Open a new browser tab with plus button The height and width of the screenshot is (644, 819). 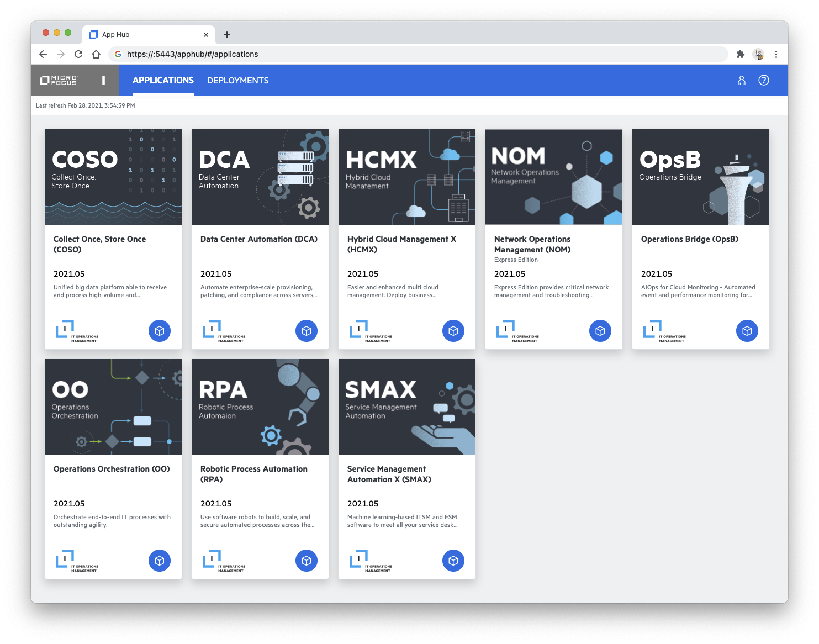(227, 35)
